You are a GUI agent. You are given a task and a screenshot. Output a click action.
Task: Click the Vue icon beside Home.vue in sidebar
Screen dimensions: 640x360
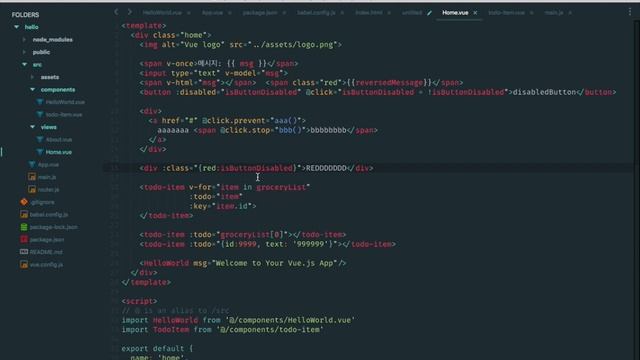click(40, 152)
